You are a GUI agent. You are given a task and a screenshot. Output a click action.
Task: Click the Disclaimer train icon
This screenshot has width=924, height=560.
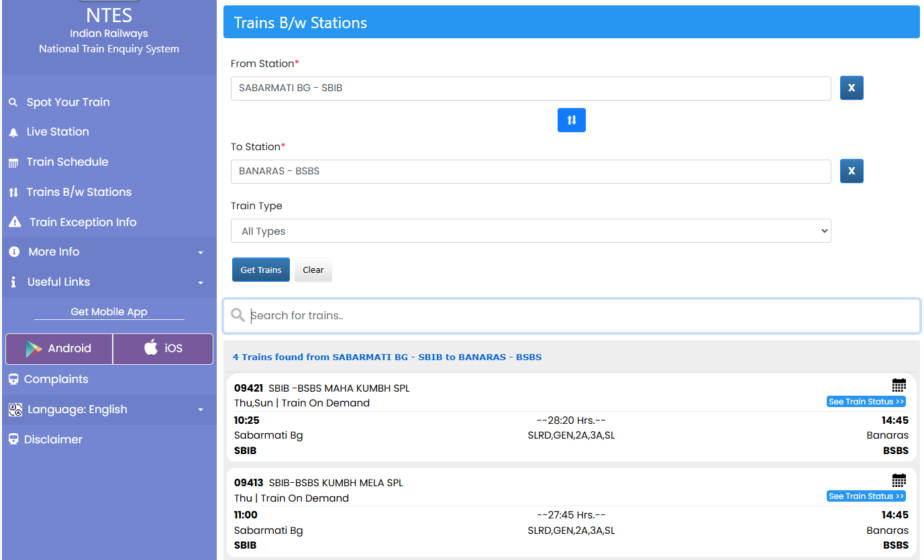coord(13,439)
